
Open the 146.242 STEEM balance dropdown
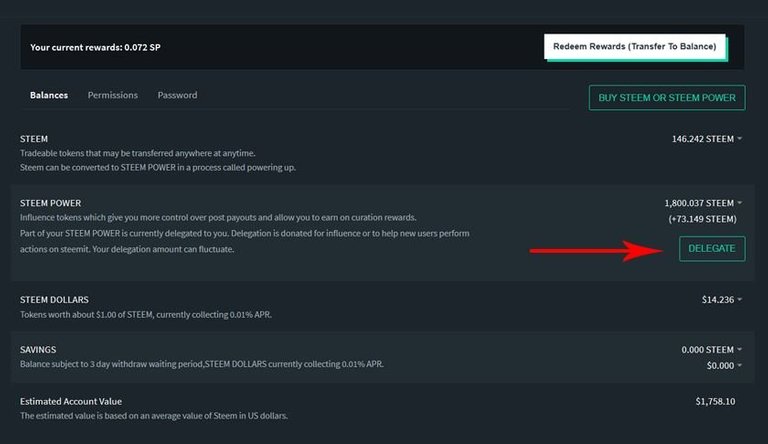tap(707, 139)
